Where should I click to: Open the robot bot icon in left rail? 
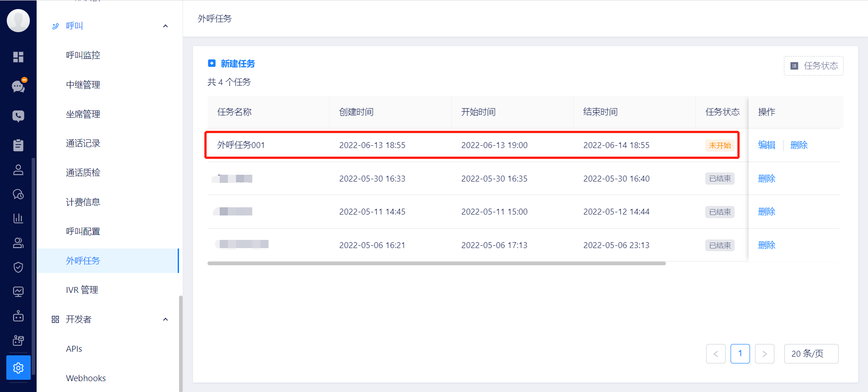pyautogui.click(x=18, y=316)
